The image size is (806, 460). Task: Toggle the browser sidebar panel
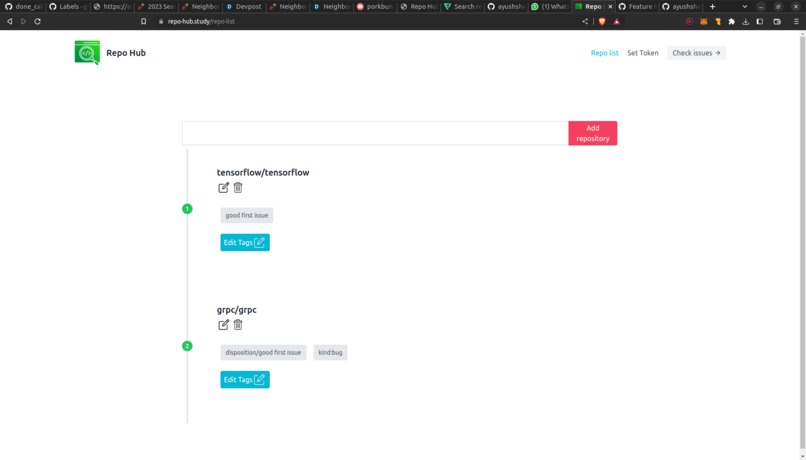click(x=760, y=22)
